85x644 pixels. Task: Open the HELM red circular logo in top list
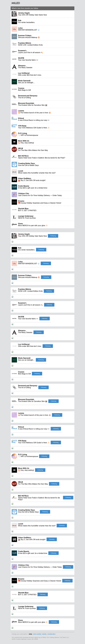pos(14,149)
